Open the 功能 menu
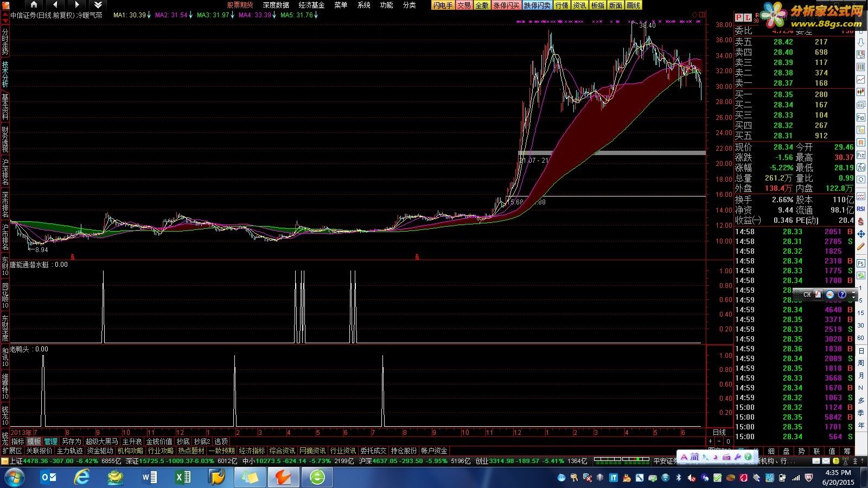Image resolution: width=868 pixels, height=488 pixels. click(x=386, y=5)
